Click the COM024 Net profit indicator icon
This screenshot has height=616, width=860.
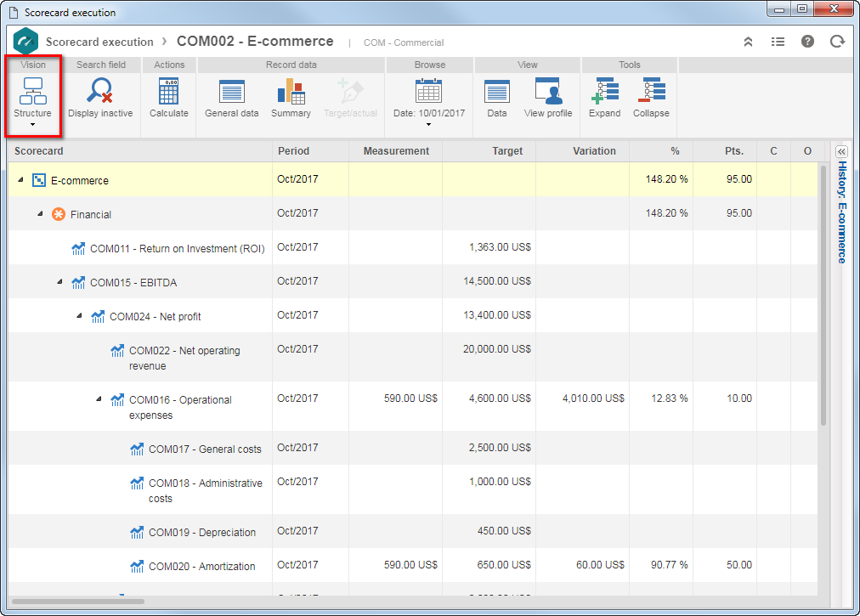point(98,316)
